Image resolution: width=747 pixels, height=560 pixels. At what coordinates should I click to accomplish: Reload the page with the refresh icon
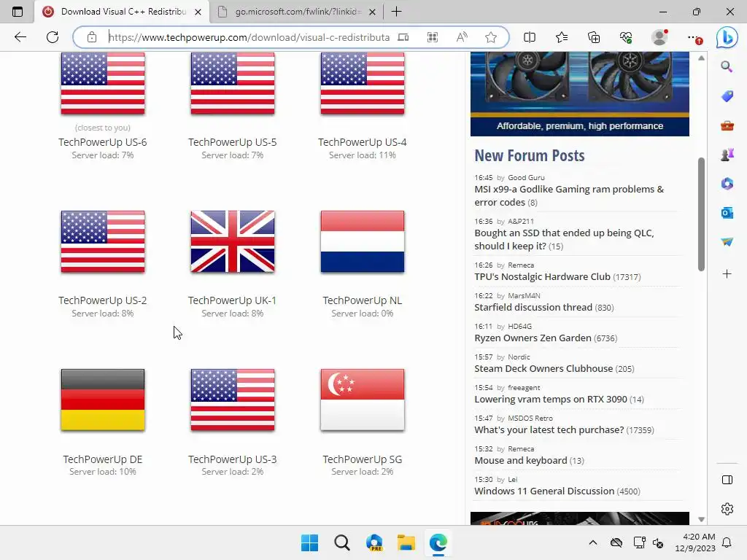53,37
